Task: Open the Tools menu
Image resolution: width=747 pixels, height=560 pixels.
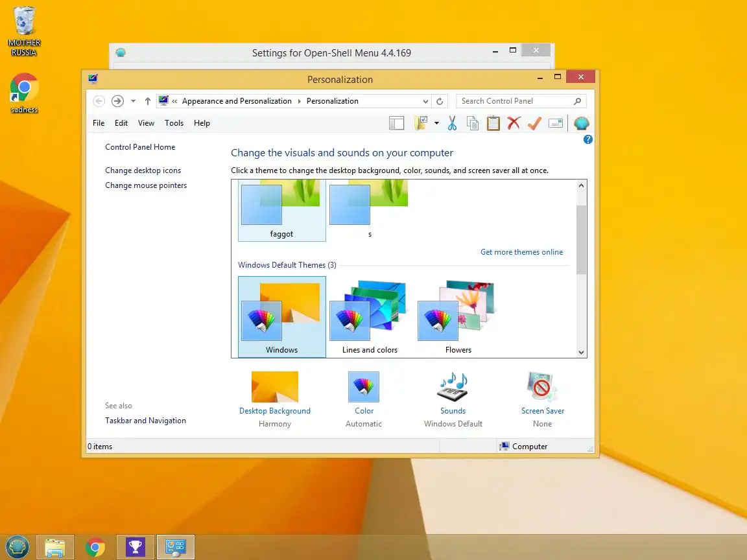Action: click(174, 123)
